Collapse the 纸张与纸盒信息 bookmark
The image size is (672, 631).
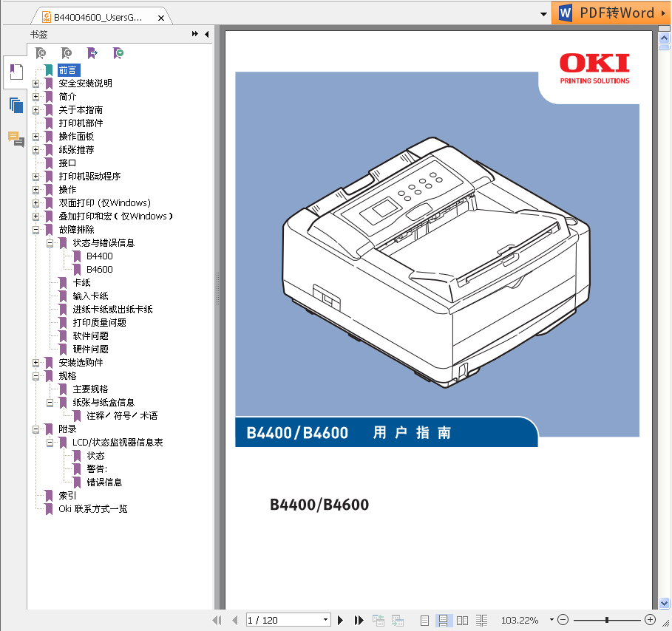tap(50, 403)
